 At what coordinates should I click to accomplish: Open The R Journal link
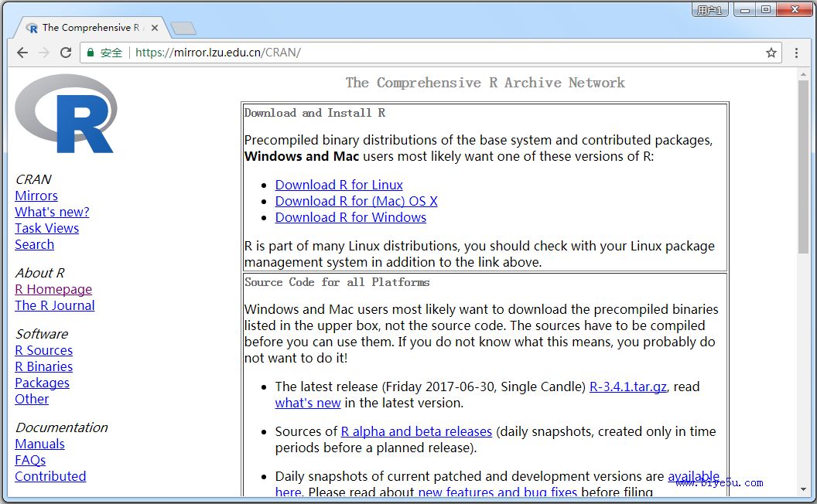click(x=55, y=305)
